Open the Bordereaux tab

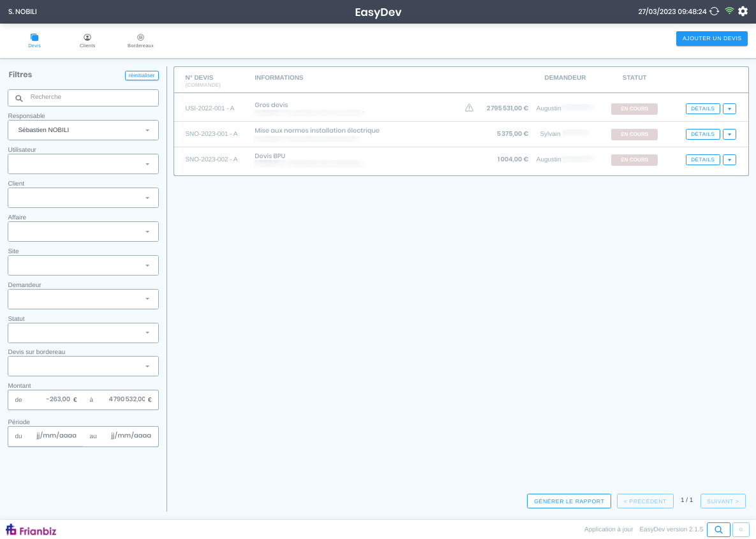pyautogui.click(x=140, y=40)
